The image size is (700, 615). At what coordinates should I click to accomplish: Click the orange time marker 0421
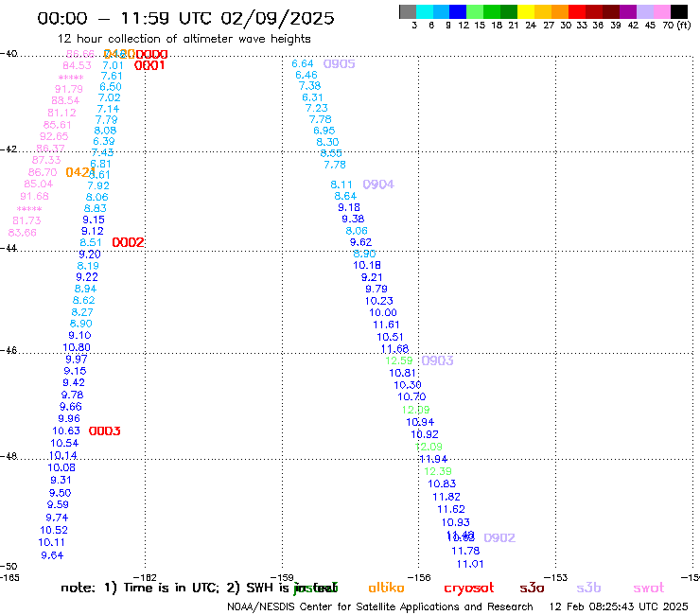(x=80, y=172)
